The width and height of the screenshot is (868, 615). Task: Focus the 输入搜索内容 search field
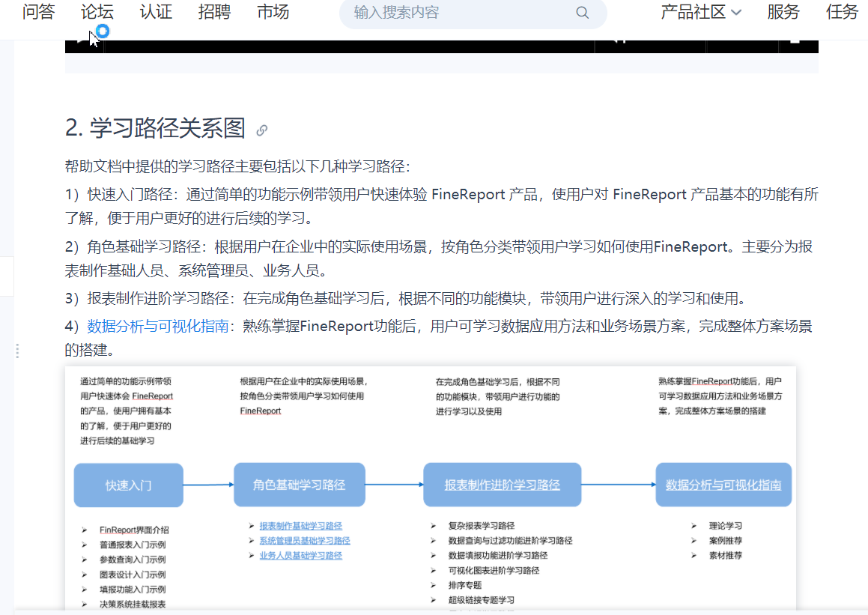[x=473, y=13]
